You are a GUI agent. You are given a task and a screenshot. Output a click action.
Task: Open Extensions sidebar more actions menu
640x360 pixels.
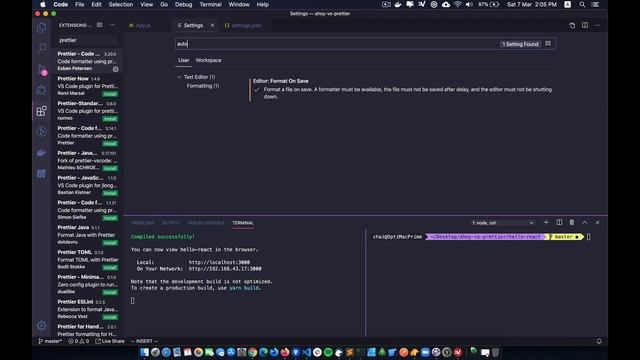(112, 25)
